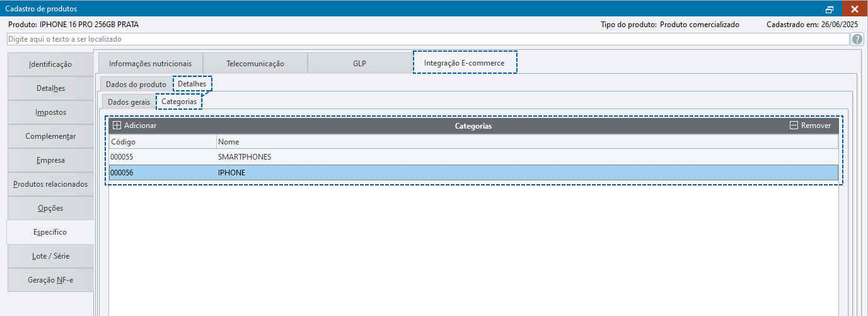Click the Remover button
This screenshot has height=316, width=868.
tap(811, 126)
